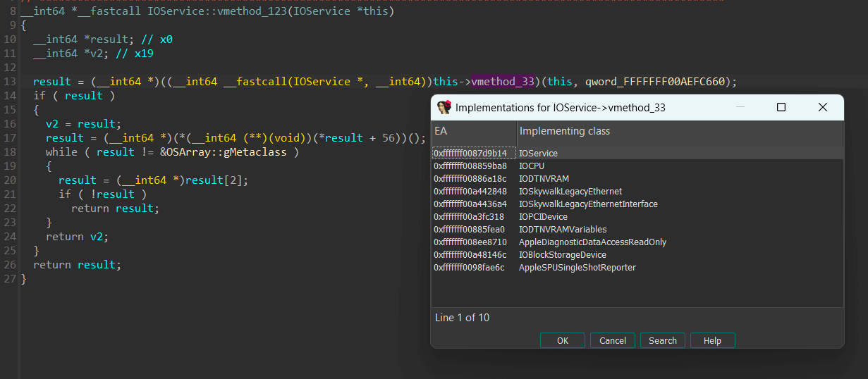Click the IDA icon in dialog title bar
This screenshot has width=868, height=379.
[x=444, y=107]
